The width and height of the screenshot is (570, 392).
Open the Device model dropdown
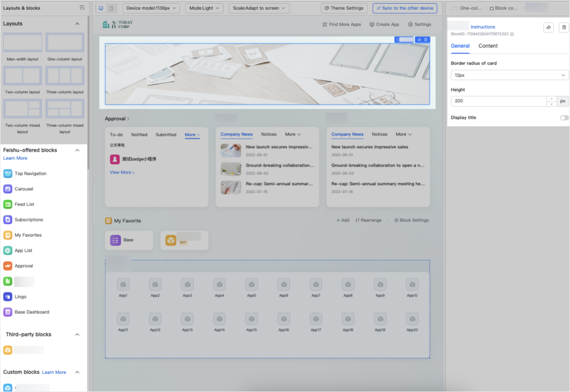[151, 8]
